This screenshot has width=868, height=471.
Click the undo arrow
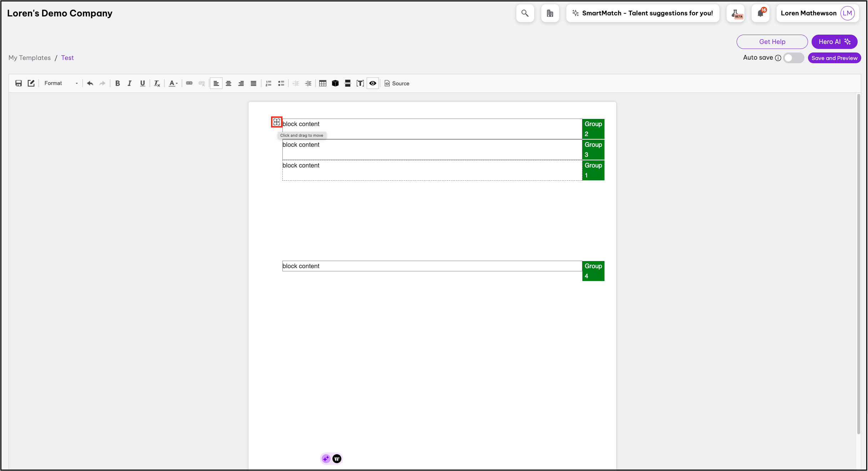[x=90, y=83]
